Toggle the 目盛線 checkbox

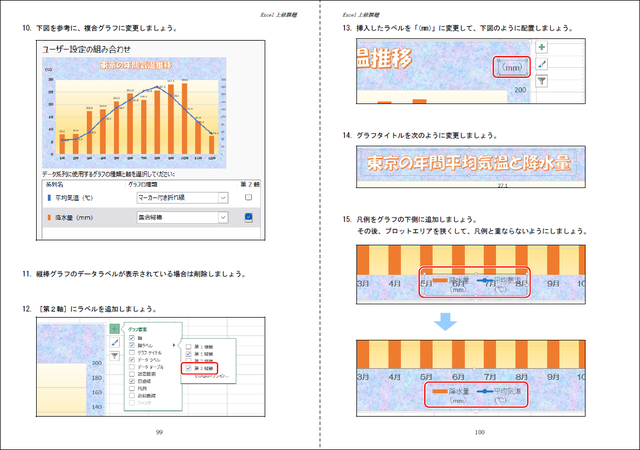pos(132,381)
